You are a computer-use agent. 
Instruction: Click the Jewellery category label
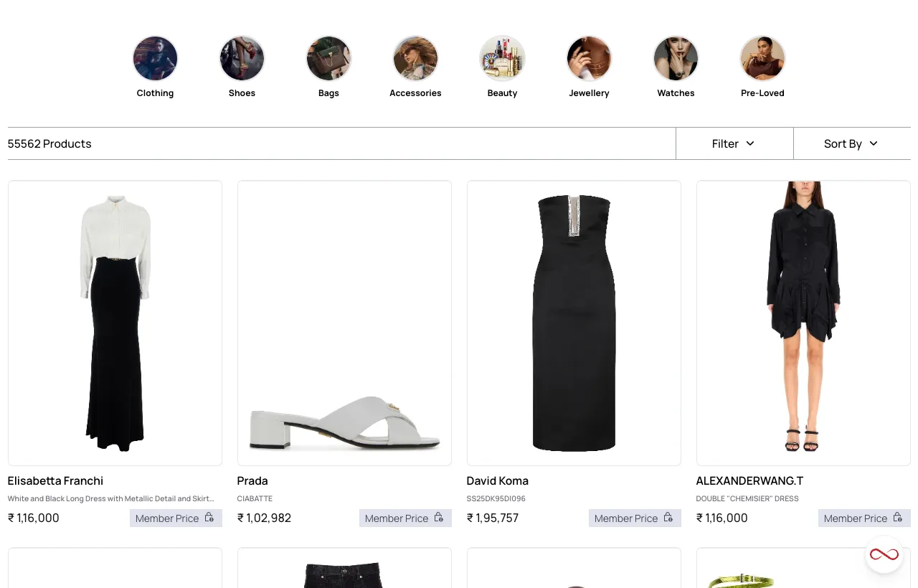[589, 93]
